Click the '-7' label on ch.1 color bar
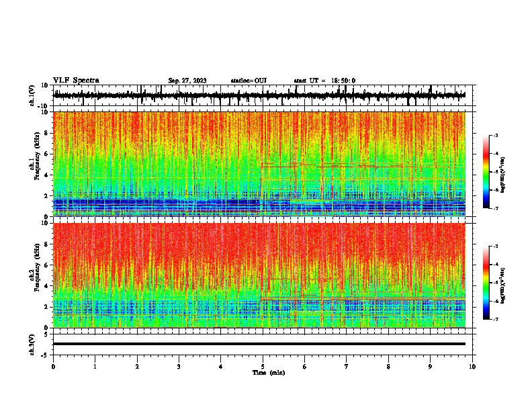532x411 pixels. (495, 209)
